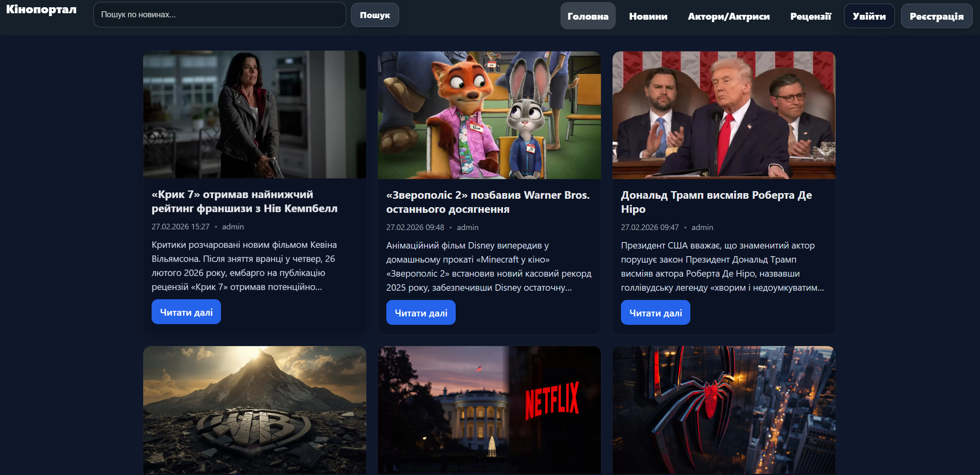
Task: Open the Spider-Man emblem city thumbnail
Action: pos(724,410)
